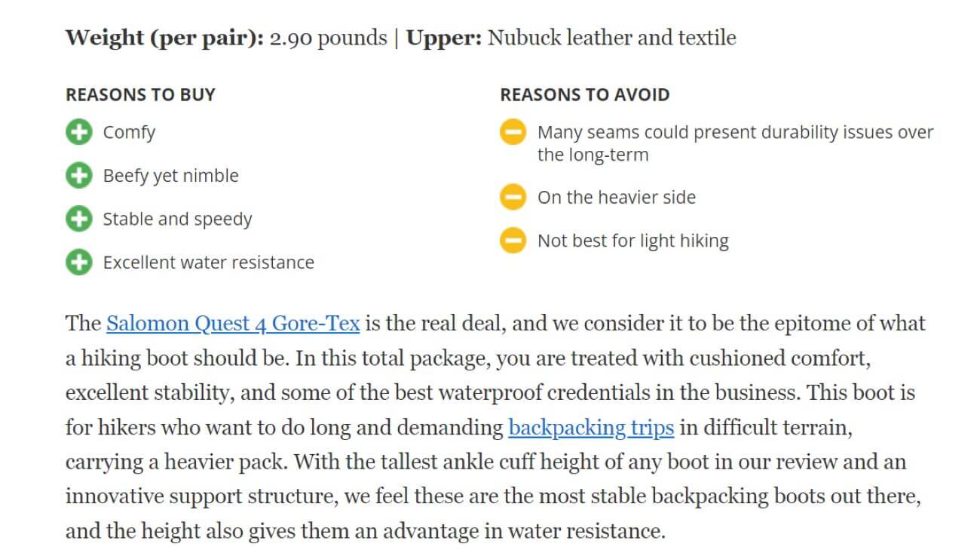
Task: Click the 2.90 pounds weight value
Action: [328, 38]
